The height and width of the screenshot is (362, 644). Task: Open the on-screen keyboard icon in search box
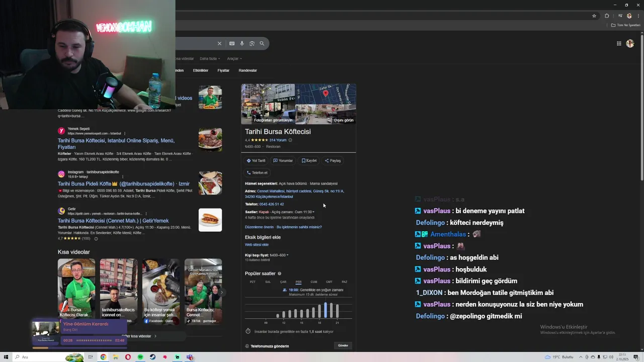point(232,44)
